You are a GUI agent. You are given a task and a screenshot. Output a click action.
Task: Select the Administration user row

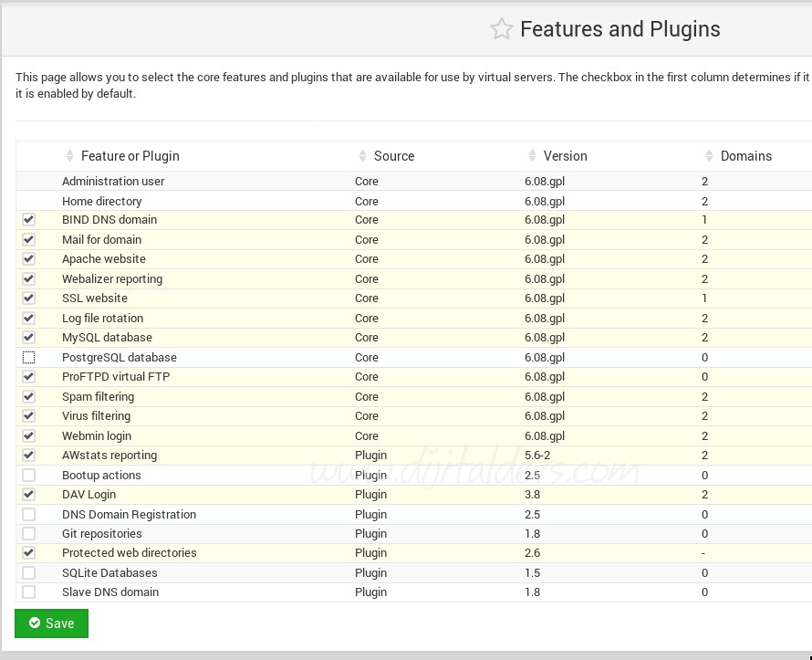click(112, 181)
